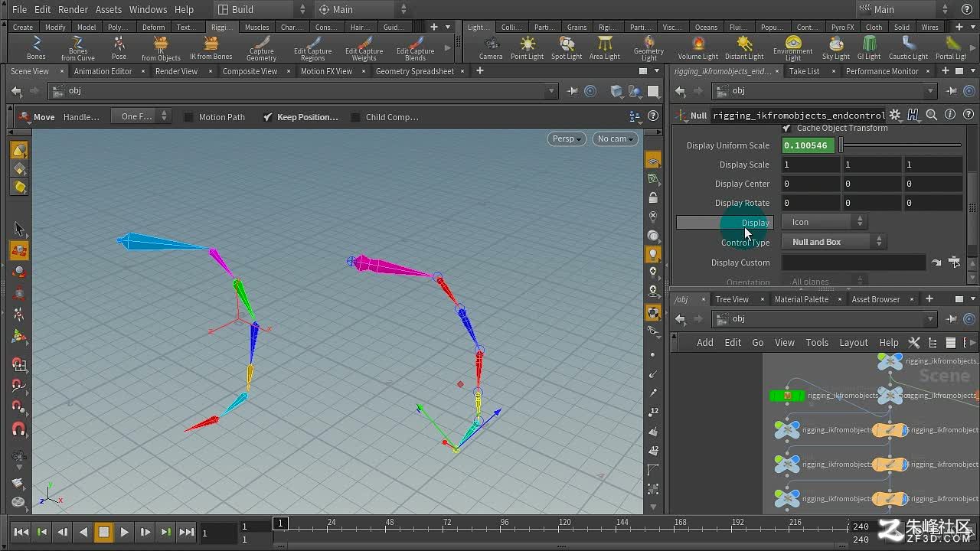Open the Display Icon dropdown

click(824, 222)
